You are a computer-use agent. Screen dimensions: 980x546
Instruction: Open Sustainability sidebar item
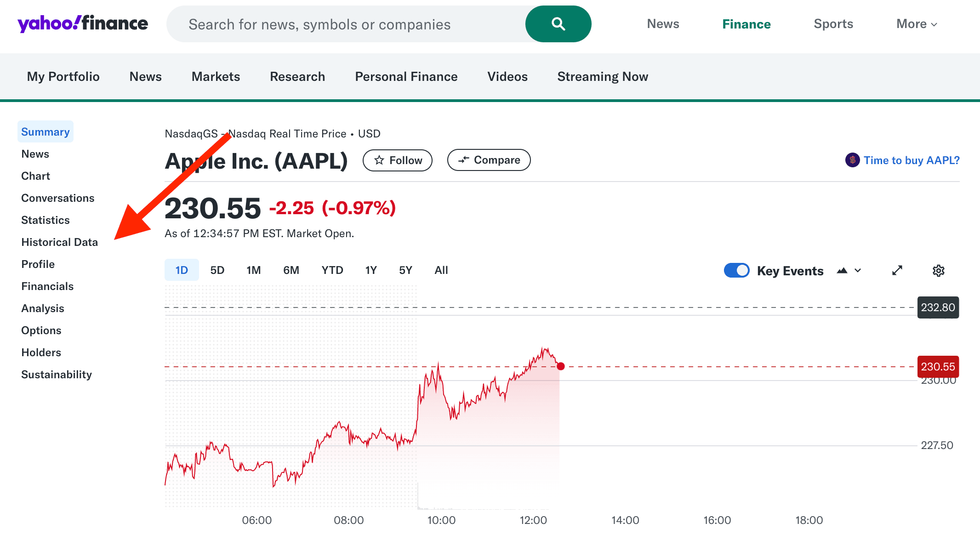[x=57, y=375]
